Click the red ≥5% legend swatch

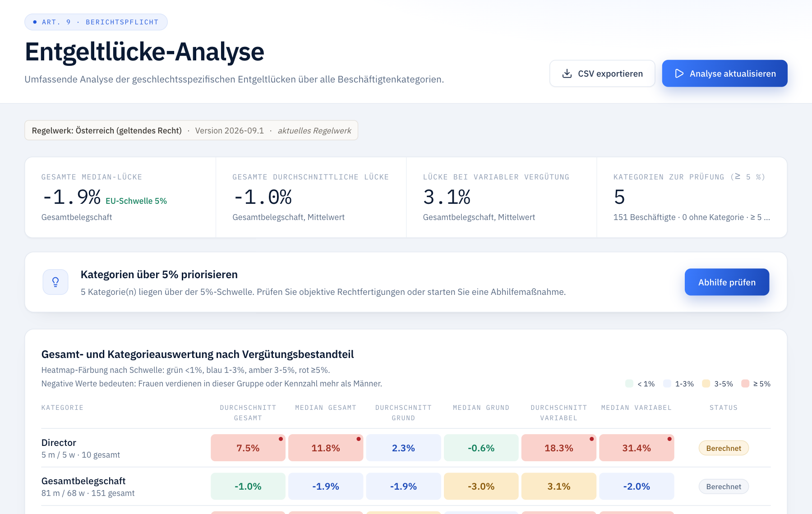click(745, 384)
